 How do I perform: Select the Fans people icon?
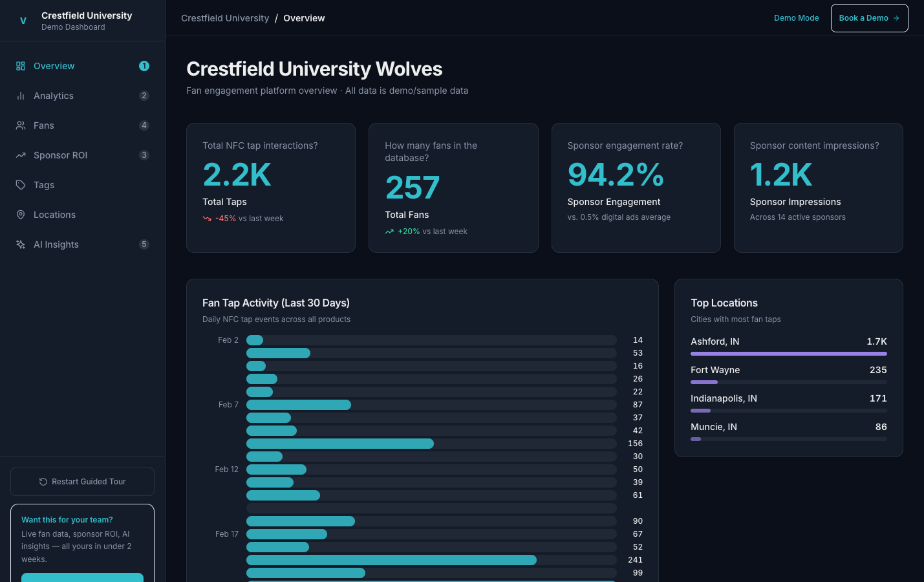click(x=21, y=125)
